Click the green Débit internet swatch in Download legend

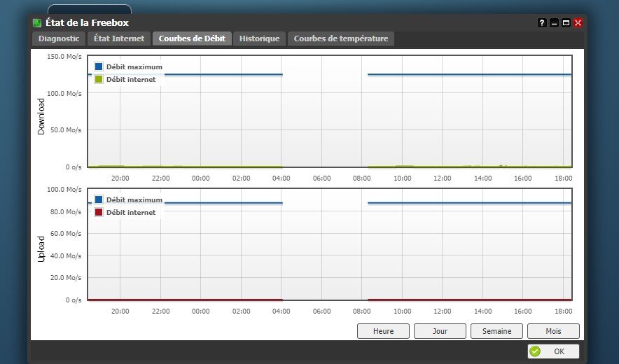pyautogui.click(x=98, y=79)
